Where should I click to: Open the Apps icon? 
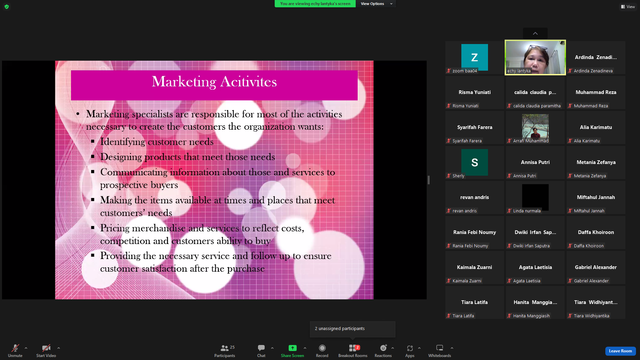[x=410, y=348]
